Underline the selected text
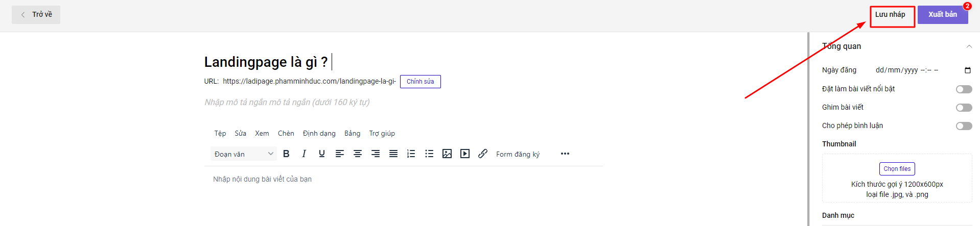This screenshot has height=226, width=980. coord(322,154)
